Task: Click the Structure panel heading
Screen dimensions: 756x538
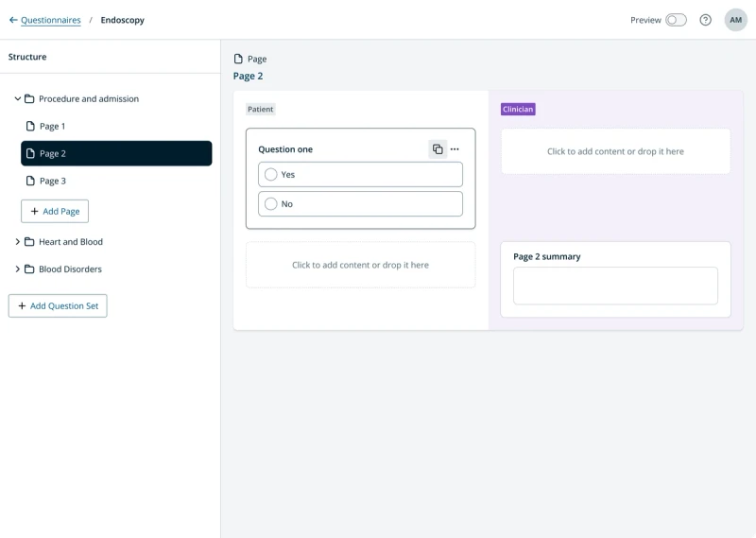Action: [27, 57]
